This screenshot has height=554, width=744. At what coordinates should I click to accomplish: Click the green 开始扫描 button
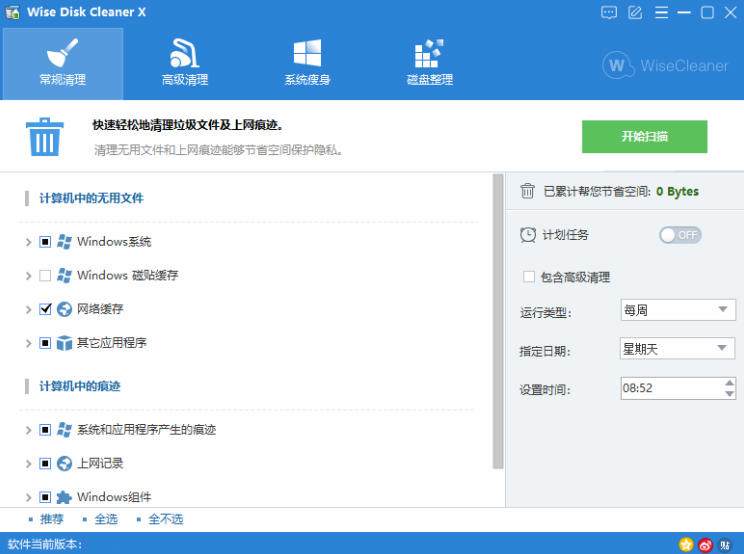pos(644,137)
